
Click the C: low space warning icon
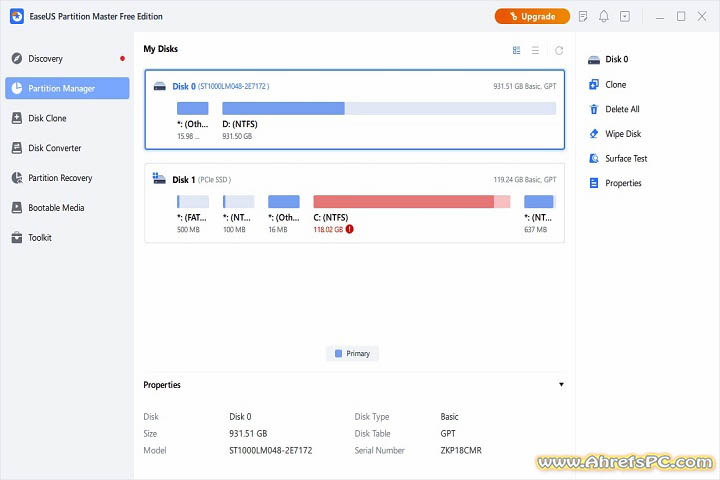click(349, 229)
